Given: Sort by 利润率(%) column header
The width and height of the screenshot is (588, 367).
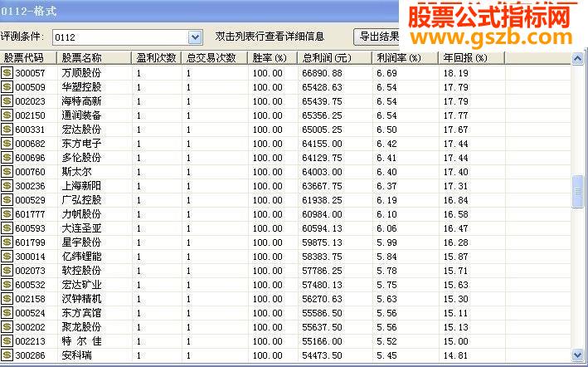Looking at the screenshot, I should (405, 58).
